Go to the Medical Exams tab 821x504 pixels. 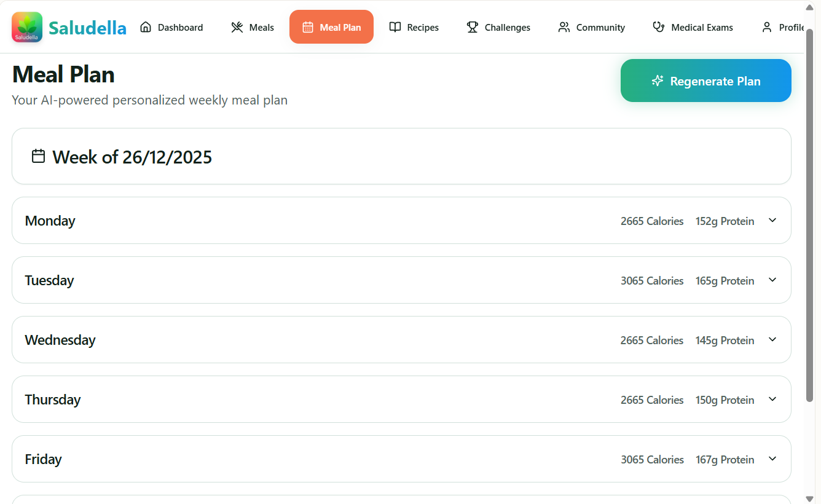pos(693,27)
